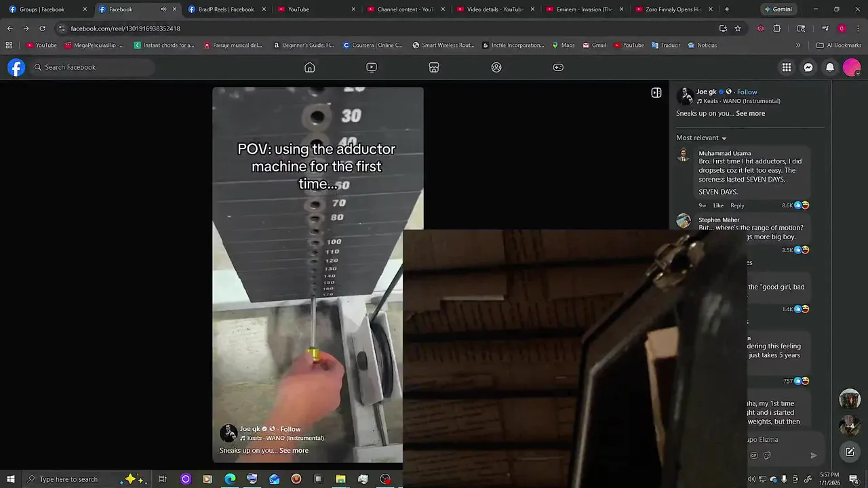Open File Explorer from taskbar
The height and width of the screenshot is (488, 868).
pos(340,479)
